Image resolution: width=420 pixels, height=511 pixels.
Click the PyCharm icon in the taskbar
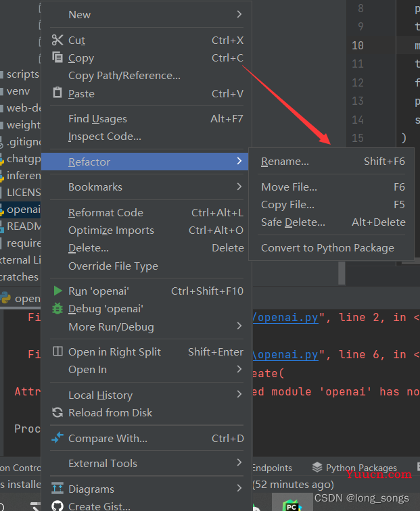pyautogui.click(x=292, y=505)
